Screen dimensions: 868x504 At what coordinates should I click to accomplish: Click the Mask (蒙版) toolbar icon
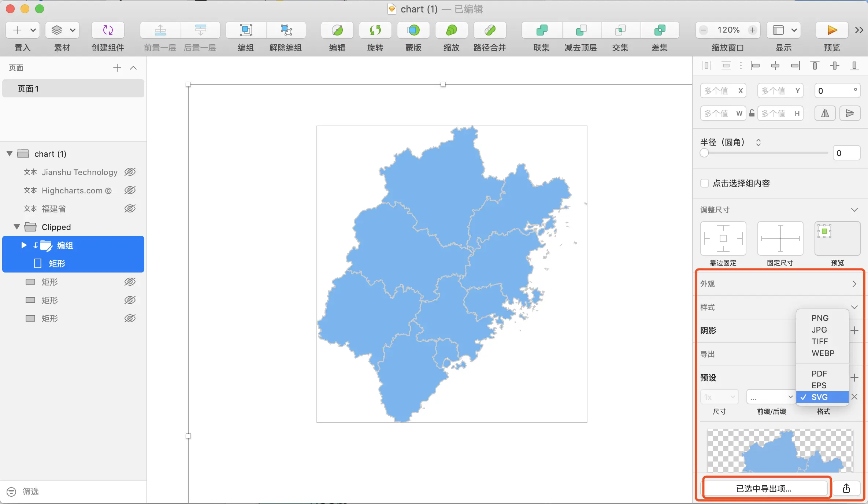[413, 30]
